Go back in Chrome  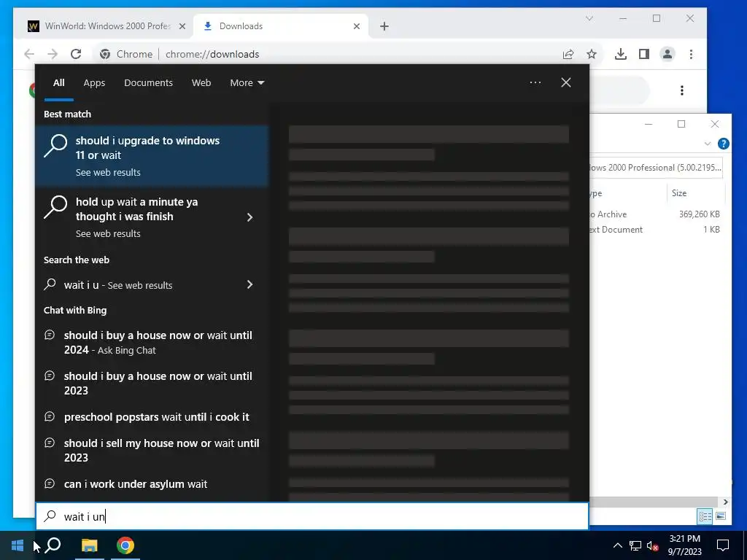[x=29, y=54]
